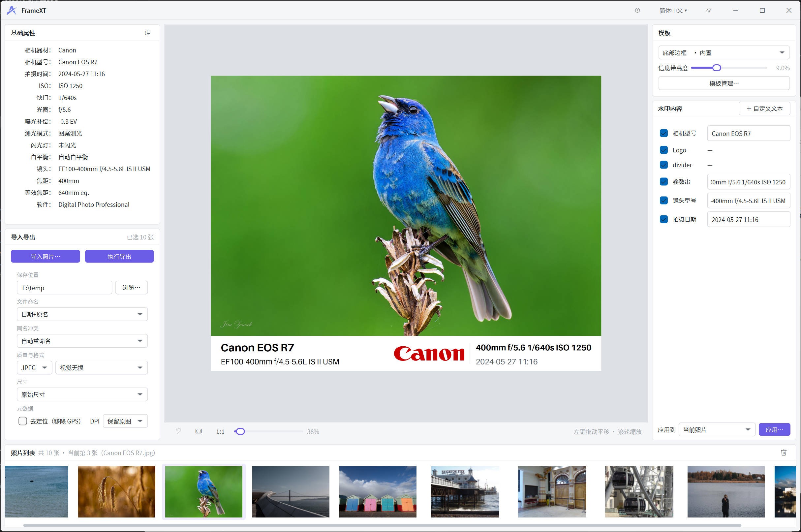
Task: Click the 模板管理 button
Action: [724, 83]
